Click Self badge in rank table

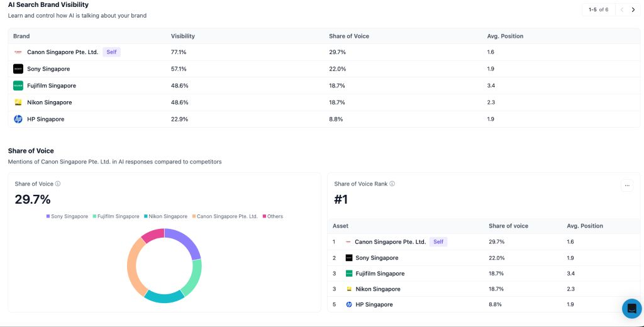click(x=438, y=242)
